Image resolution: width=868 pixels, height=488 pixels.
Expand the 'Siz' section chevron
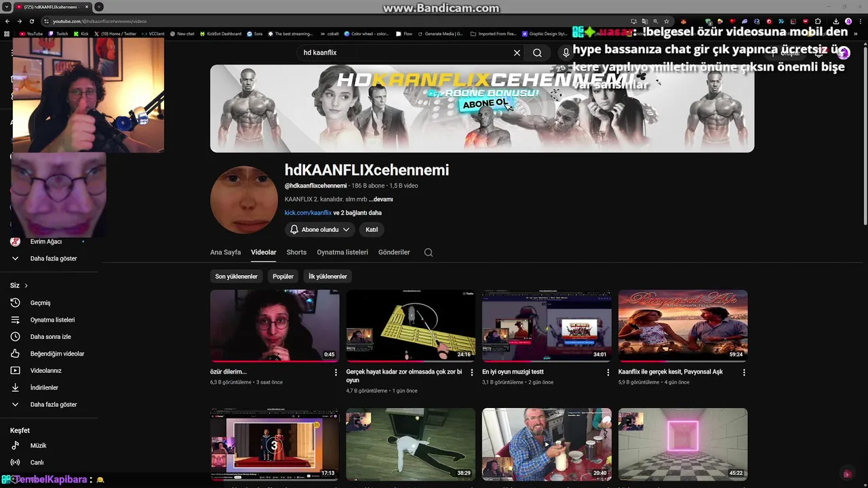[26, 285]
